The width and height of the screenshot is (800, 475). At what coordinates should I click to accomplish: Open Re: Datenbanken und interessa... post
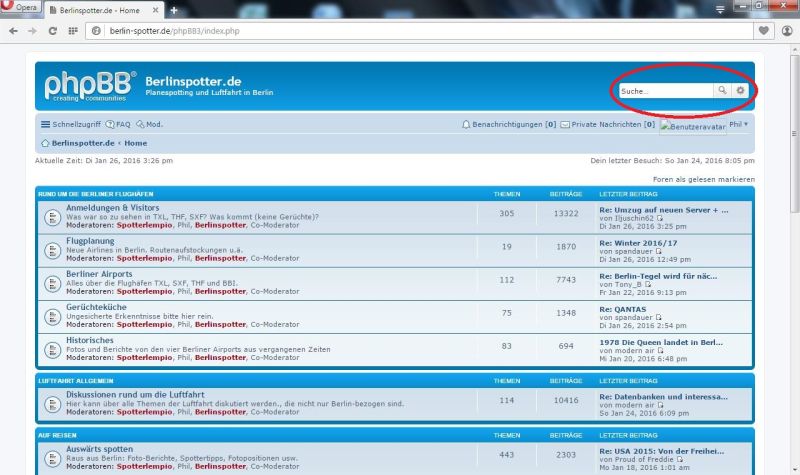[664, 397]
